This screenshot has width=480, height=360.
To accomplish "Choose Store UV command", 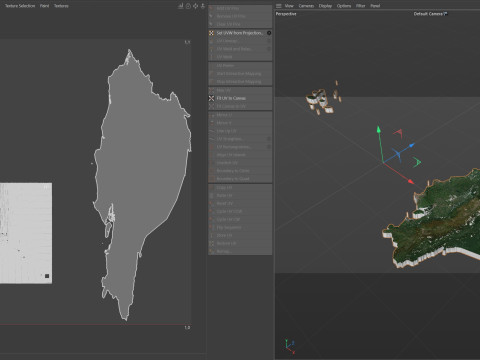I will point(240,235).
